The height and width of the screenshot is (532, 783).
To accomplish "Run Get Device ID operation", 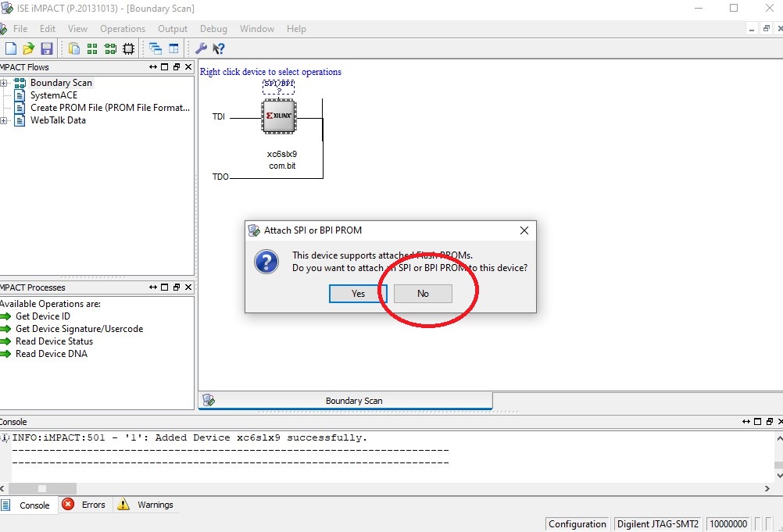I will [x=42, y=316].
